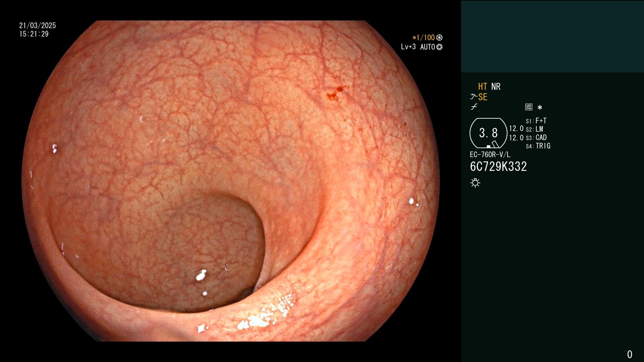The image size is (644, 362).
Task: Click the scope model EC-760R-V/L
Action: coord(490,155)
